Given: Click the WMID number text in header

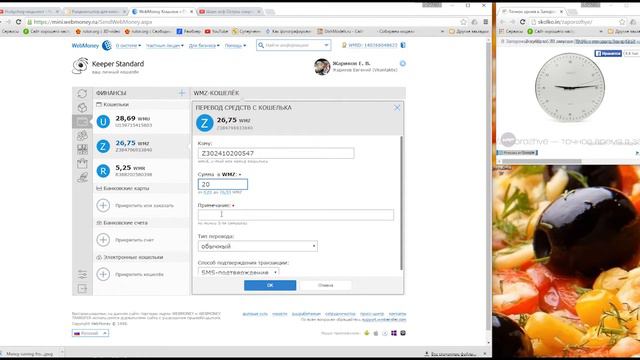Looking at the screenshot, I should [x=372, y=45].
